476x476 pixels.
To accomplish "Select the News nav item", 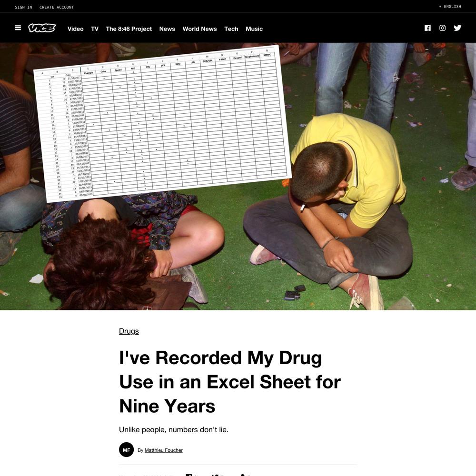I will [167, 29].
